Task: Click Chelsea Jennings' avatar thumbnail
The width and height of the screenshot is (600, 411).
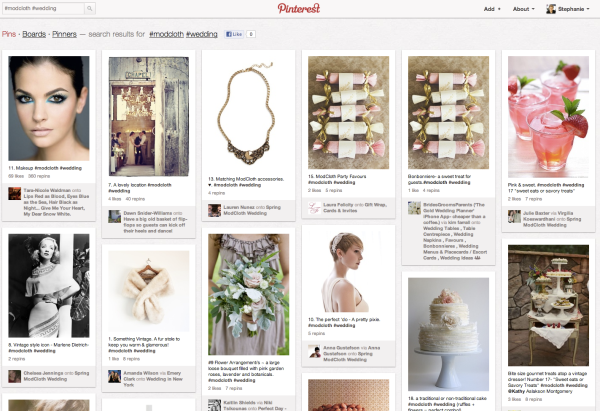Action: [x=15, y=376]
